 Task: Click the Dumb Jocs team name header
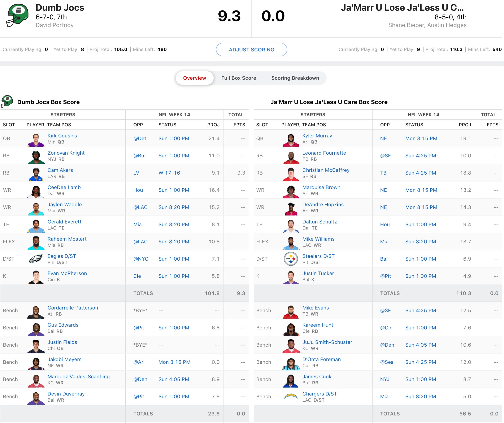click(x=60, y=8)
